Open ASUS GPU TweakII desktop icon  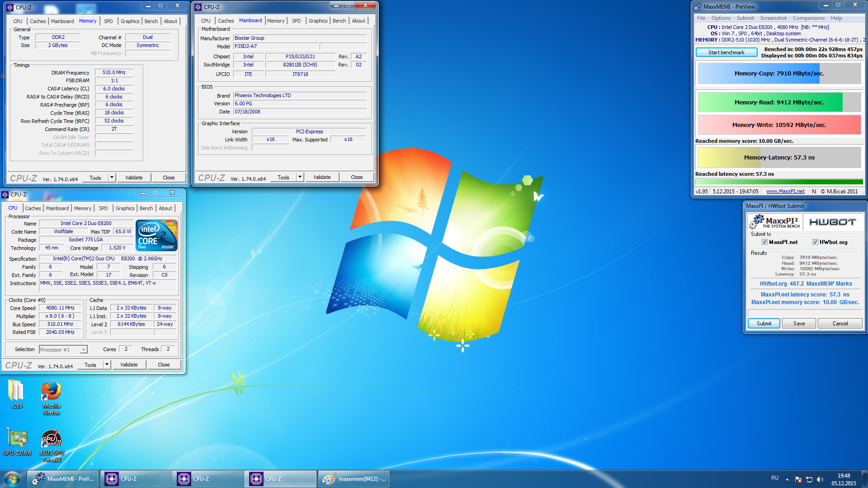point(52,446)
